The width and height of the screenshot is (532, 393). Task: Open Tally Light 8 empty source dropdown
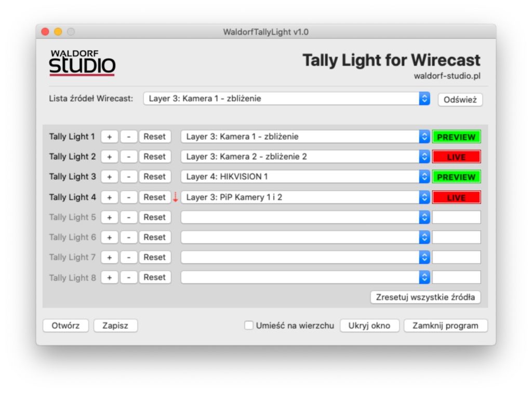(305, 277)
